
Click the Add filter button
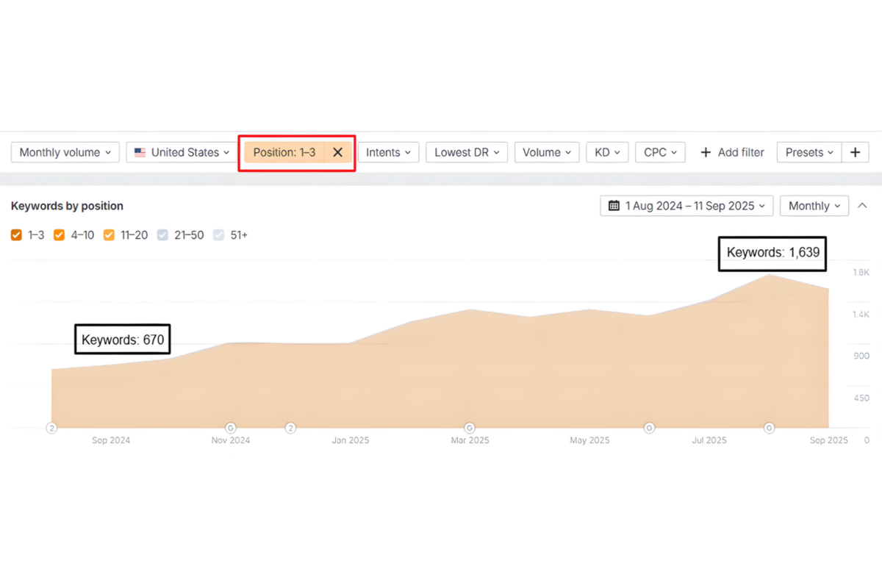pos(732,152)
